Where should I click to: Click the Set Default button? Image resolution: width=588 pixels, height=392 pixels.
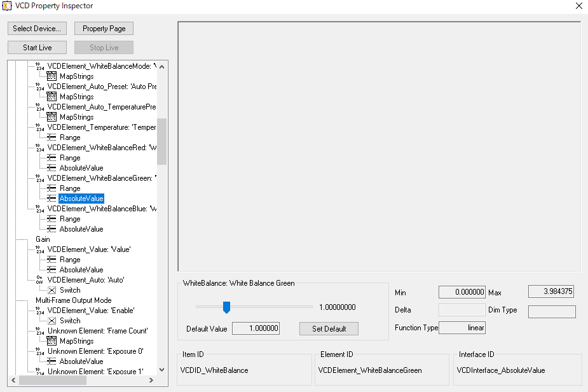[329, 329]
